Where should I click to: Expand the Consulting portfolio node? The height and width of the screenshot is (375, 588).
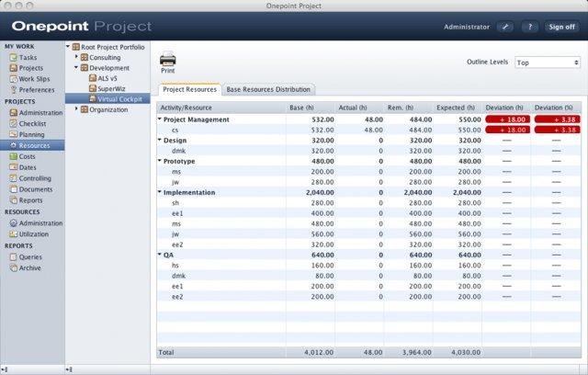pyautogui.click(x=76, y=57)
